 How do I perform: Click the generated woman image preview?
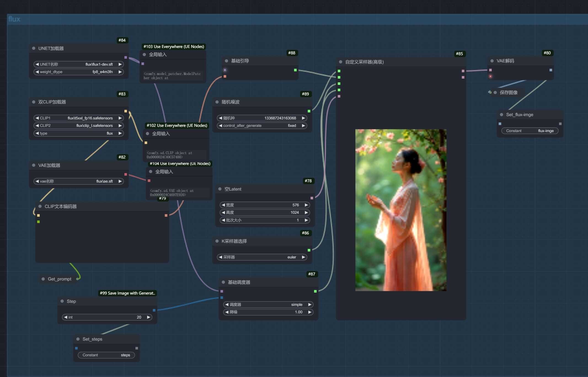[401, 210]
